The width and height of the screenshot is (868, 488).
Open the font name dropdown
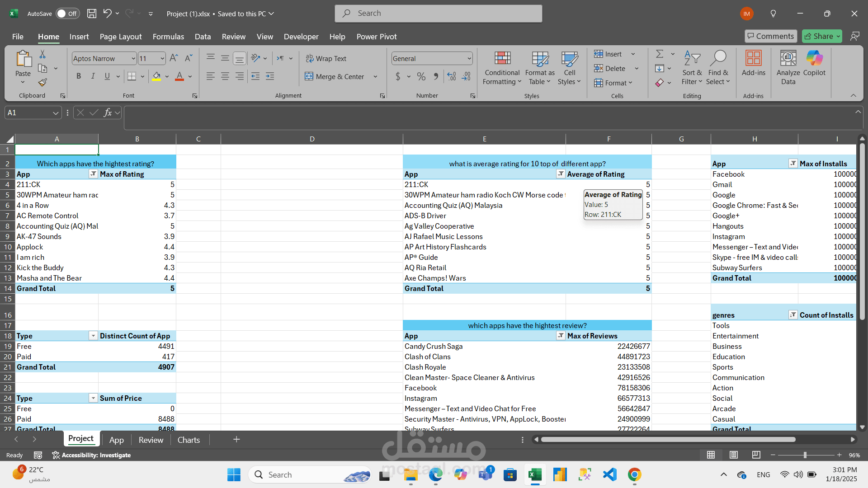133,58
